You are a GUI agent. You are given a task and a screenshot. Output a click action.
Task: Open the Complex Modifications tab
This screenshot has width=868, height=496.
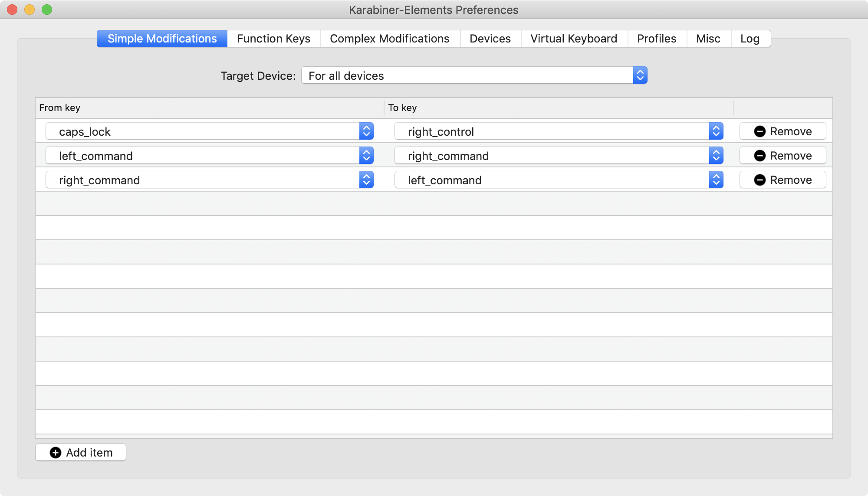point(390,39)
